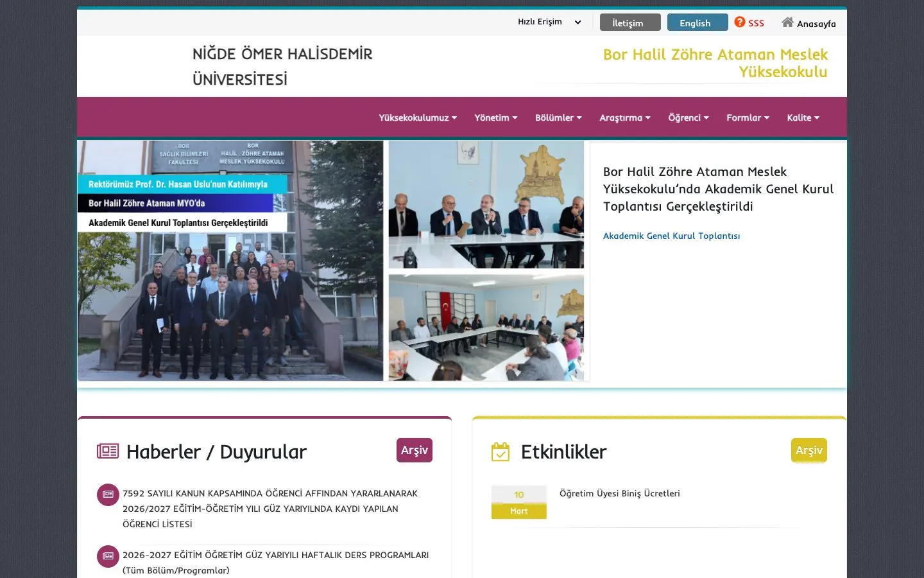Expand the Formlar menu
This screenshot has width=924, height=578.
click(748, 118)
